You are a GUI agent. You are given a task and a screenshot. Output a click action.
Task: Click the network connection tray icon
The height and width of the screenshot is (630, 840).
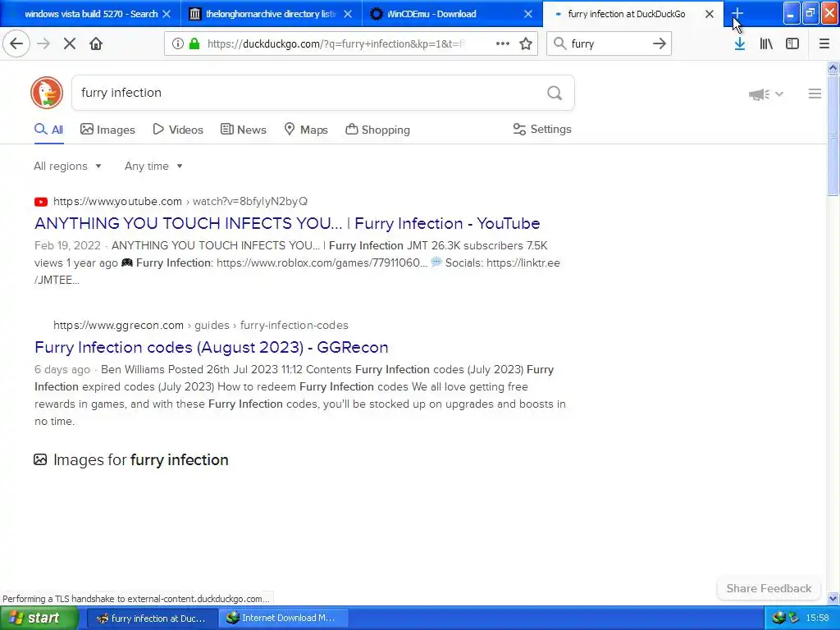coord(793,619)
